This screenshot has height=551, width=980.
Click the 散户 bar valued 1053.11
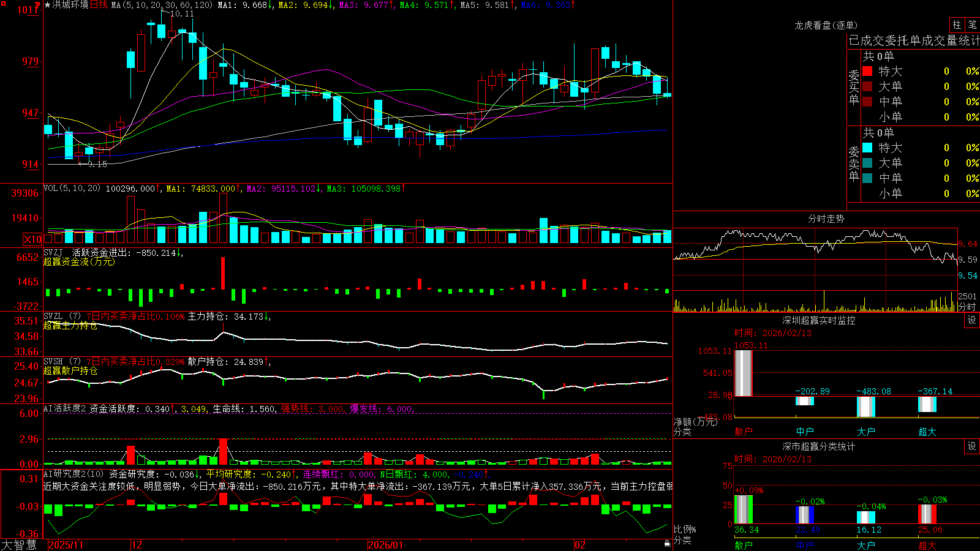coord(744,373)
